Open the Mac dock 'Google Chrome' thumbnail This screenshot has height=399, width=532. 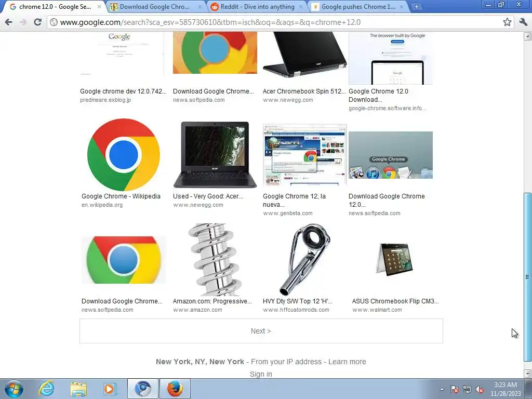click(x=391, y=155)
